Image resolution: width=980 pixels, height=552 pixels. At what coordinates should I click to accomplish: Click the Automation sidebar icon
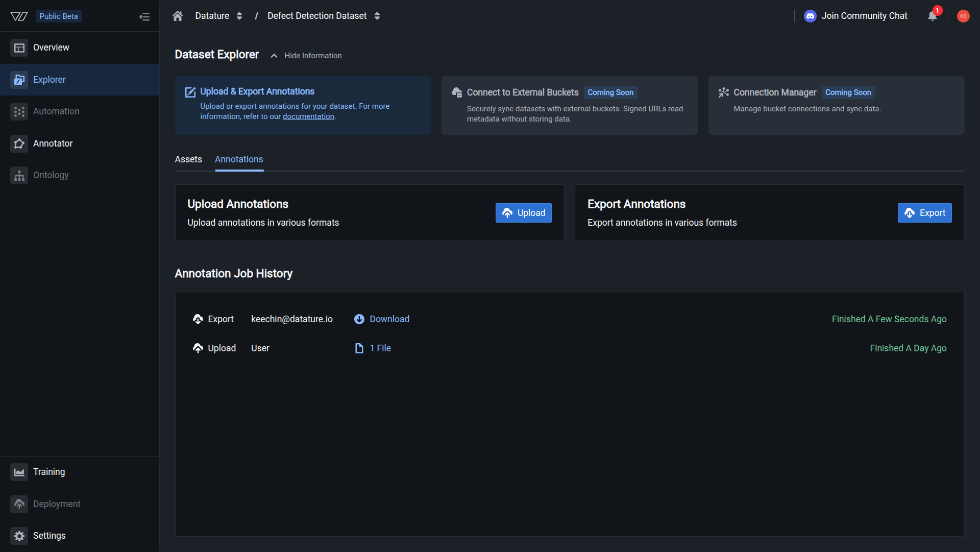19,111
